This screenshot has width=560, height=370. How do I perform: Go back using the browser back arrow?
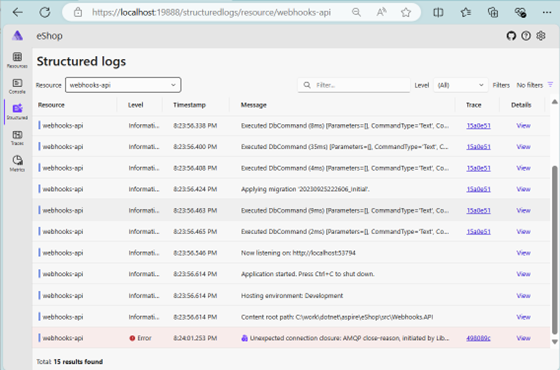pos(18,12)
